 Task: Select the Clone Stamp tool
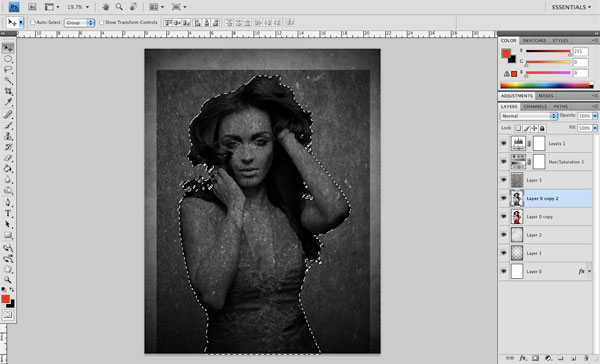[8, 136]
